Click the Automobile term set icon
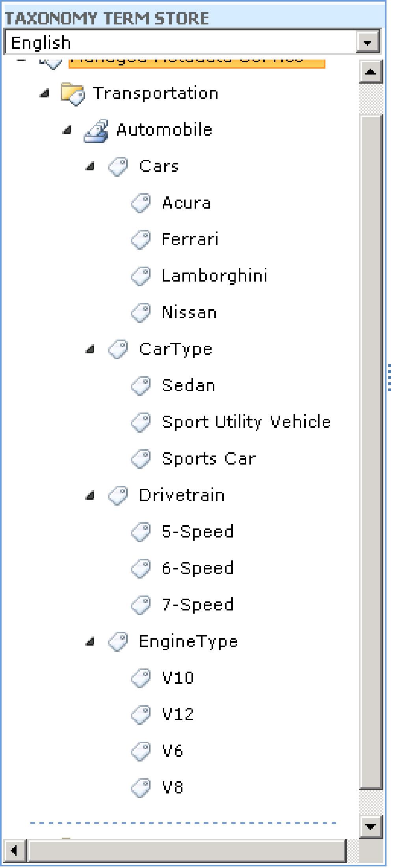Viewport: 394px width, 868px height. click(x=96, y=131)
